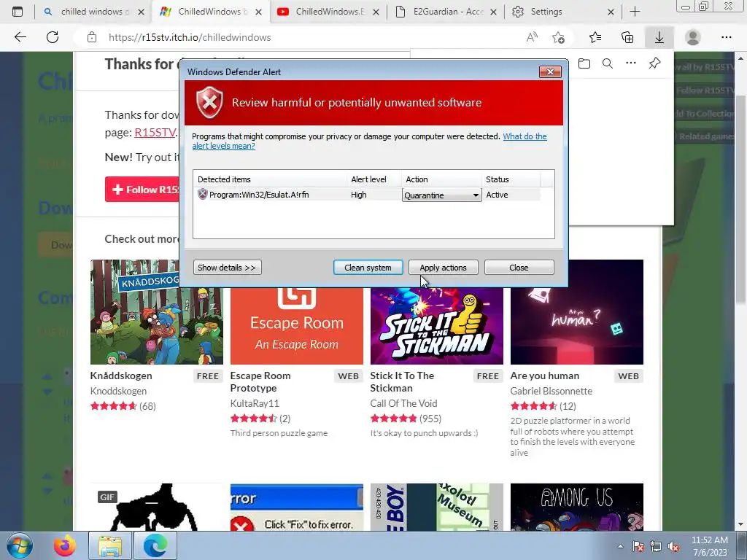The image size is (747, 560).
Task: Click the address bar URL field
Action: coord(305,37)
